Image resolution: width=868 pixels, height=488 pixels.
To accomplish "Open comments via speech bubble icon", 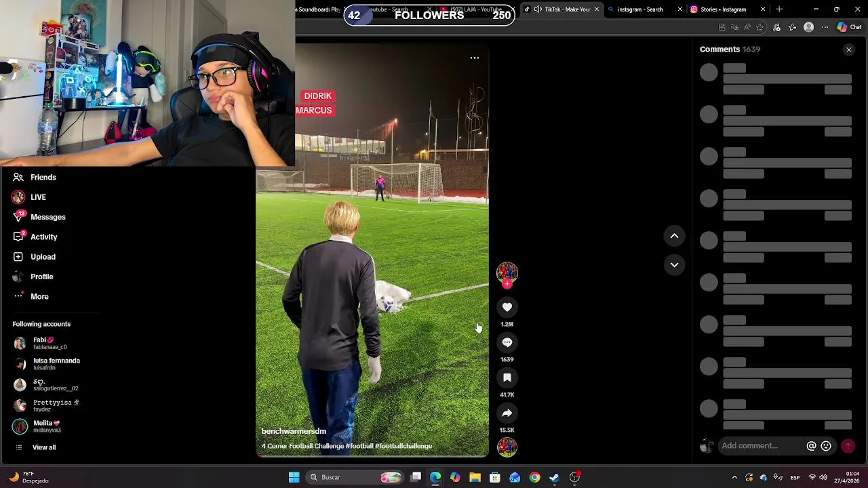I will point(507,342).
